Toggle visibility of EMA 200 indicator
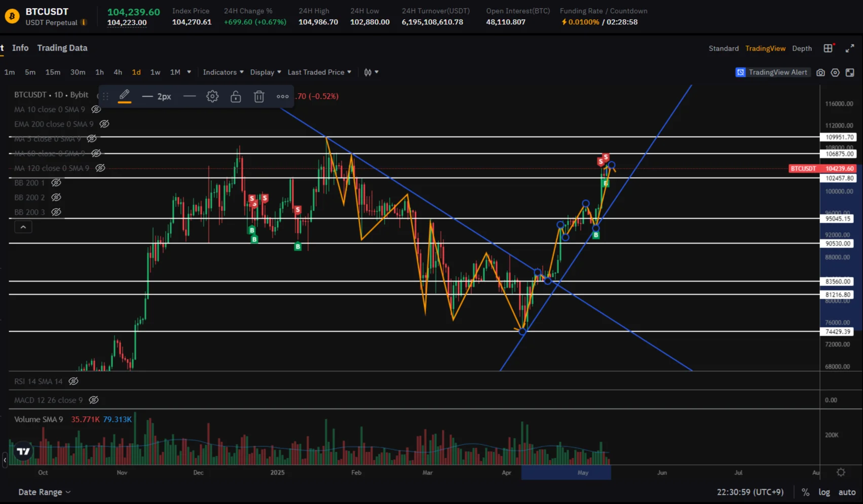Viewport: 863px width, 504px height. [104, 124]
